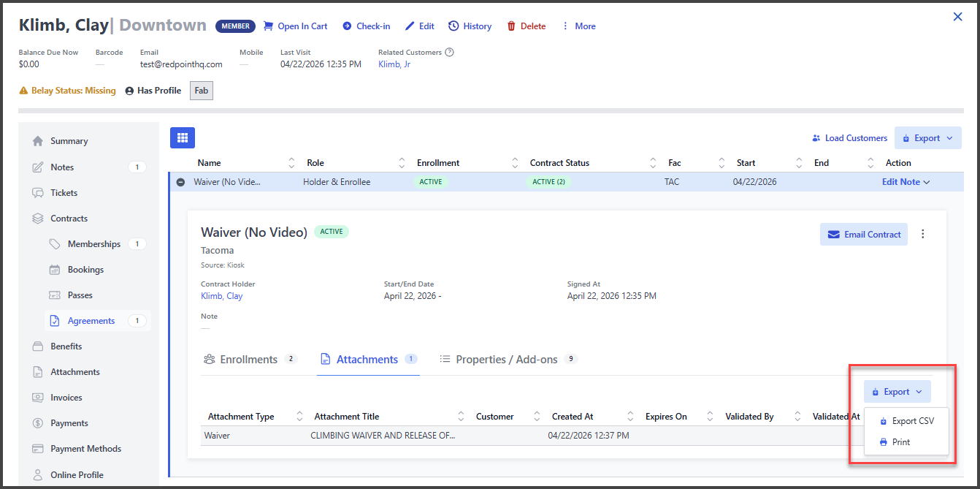The image size is (980, 489).
Task: Open Memberships in the sidebar
Action: tap(93, 244)
